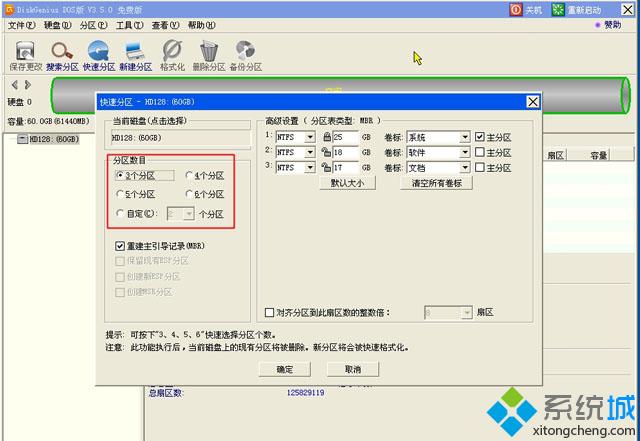
Task: Click the 保存更改 (Save Changes) toolbar icon
Action: pos(24,50)
